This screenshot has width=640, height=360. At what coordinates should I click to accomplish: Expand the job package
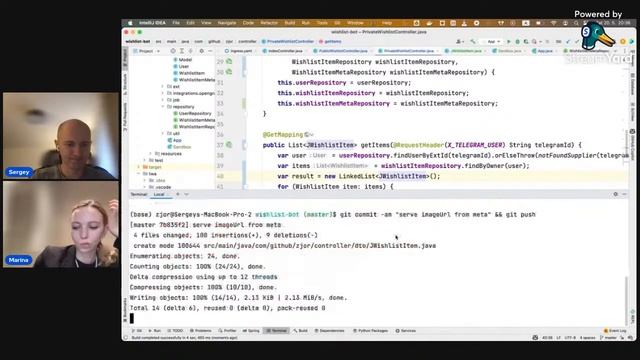coord(162,100)
